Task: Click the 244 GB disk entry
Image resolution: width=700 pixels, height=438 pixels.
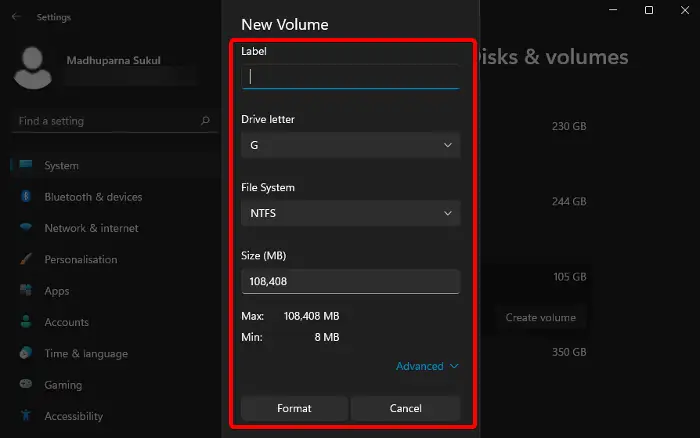Action: coord(569,201)
